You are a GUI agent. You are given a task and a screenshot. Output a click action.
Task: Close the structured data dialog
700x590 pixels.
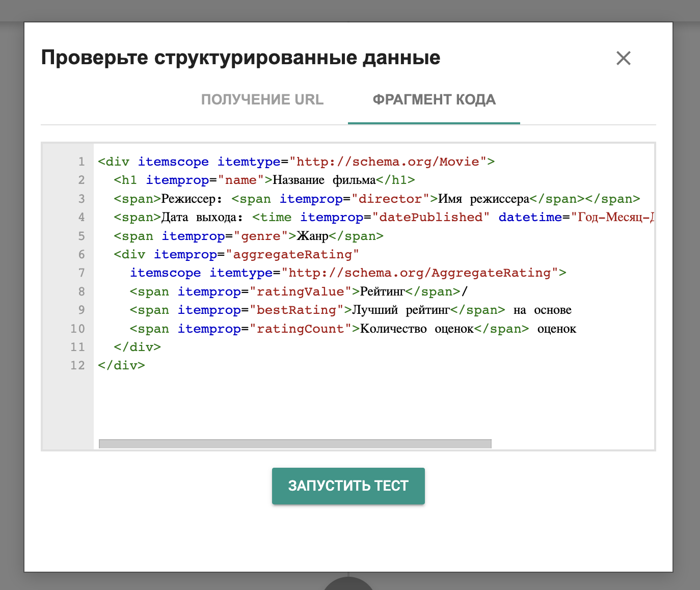tap(623, 58)
